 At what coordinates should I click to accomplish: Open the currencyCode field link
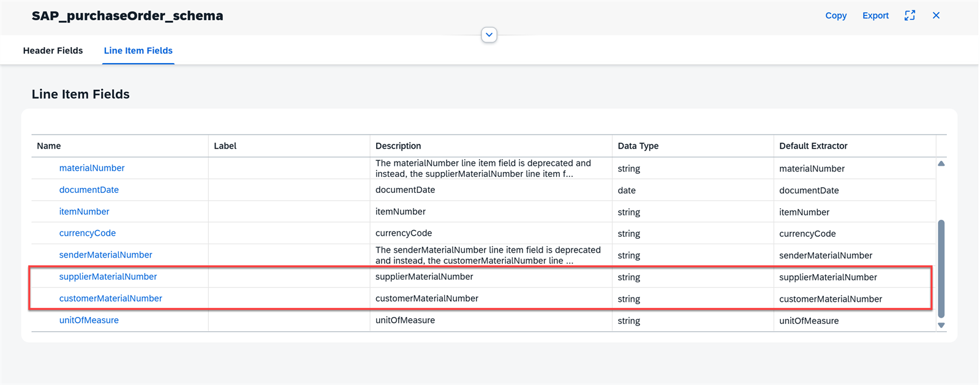coord(87,233)
